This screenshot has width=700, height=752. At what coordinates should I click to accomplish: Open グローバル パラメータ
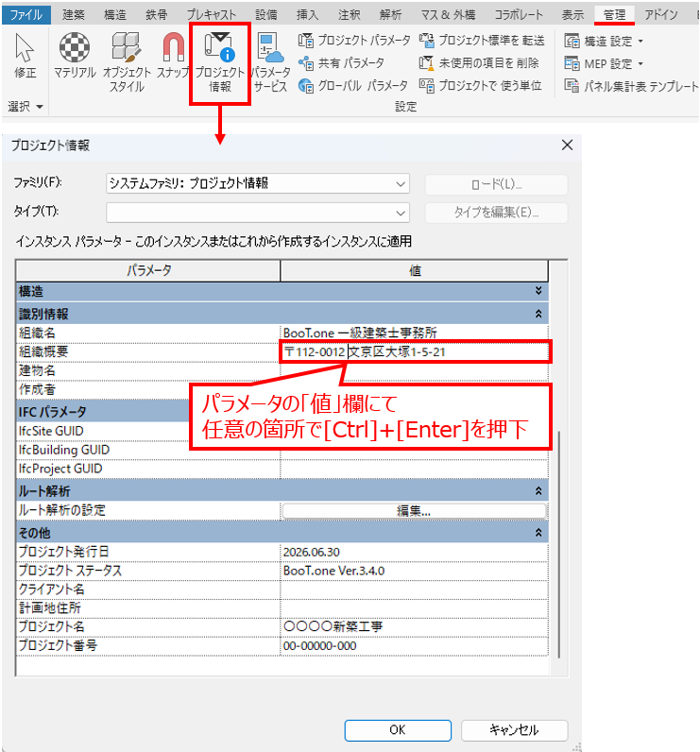coord(353,86)
